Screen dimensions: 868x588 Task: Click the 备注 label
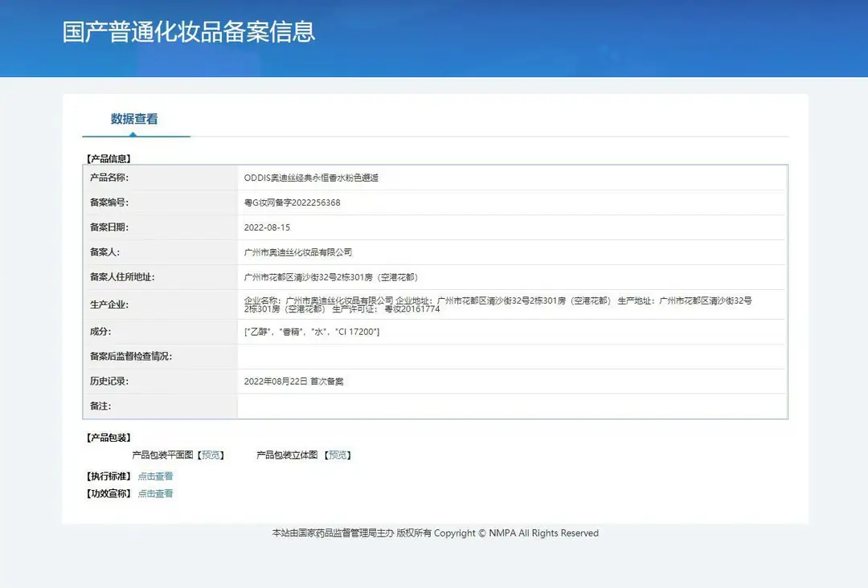click(100, 406)
